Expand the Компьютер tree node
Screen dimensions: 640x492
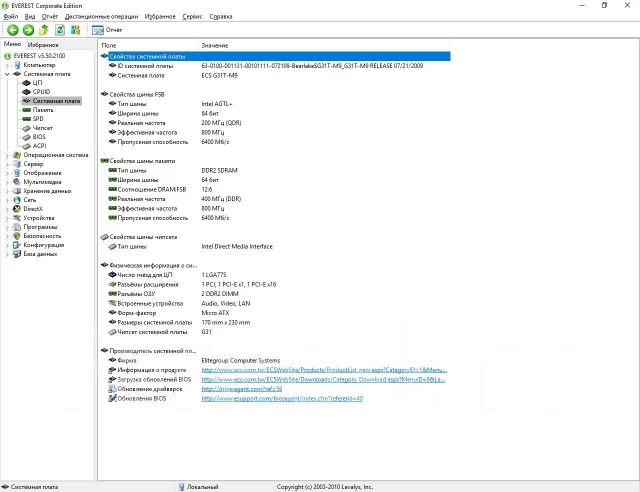click(x=7, y=65)
